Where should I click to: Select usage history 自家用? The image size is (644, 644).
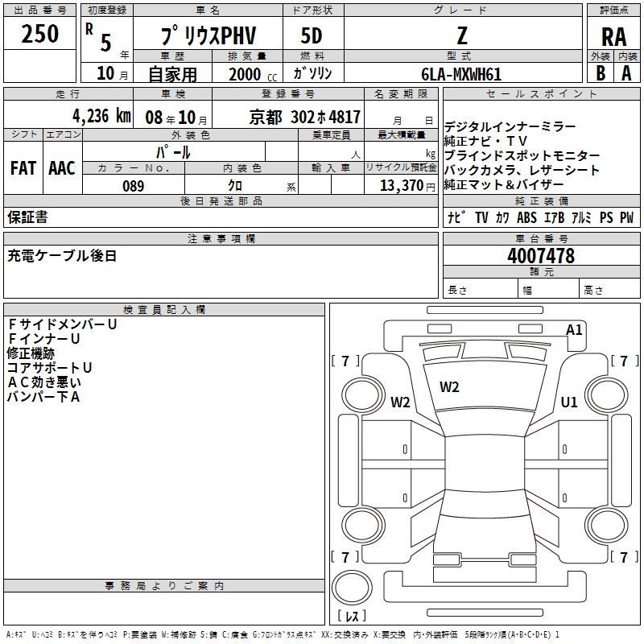pos(172,74)
